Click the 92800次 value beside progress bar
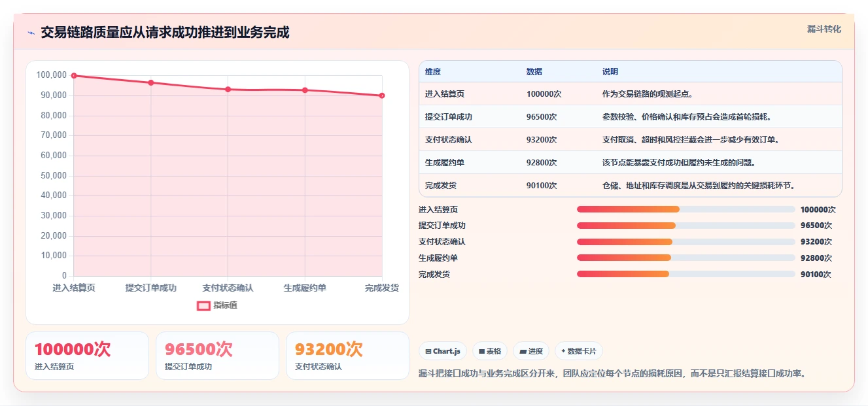 [816, 258]
